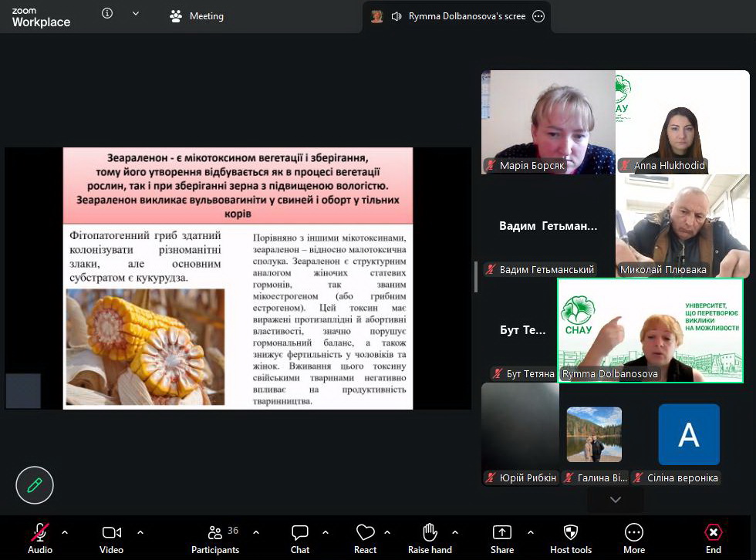The image size is (756, 560).
Task: Click the meeting info icon
Action: [107, 14]
